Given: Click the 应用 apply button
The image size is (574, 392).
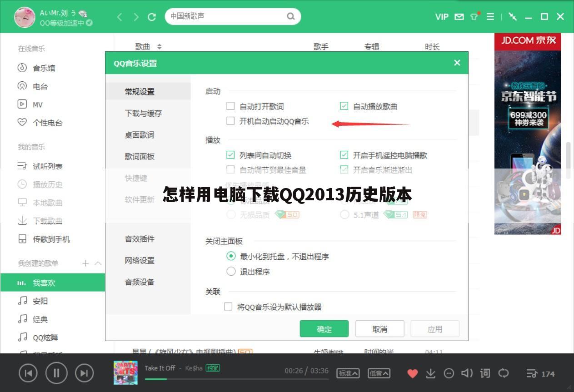Looking at the screenshot, I should [x=435, y=329].
